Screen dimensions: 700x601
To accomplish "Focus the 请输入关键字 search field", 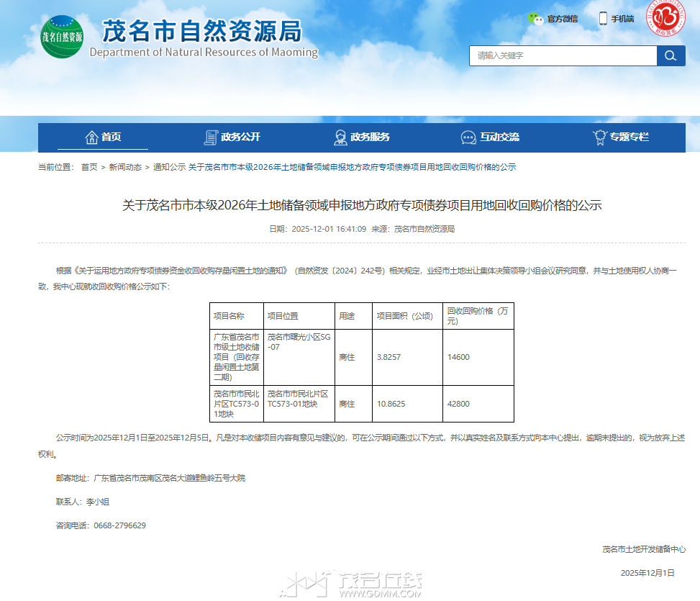I will tap(563, 56).
